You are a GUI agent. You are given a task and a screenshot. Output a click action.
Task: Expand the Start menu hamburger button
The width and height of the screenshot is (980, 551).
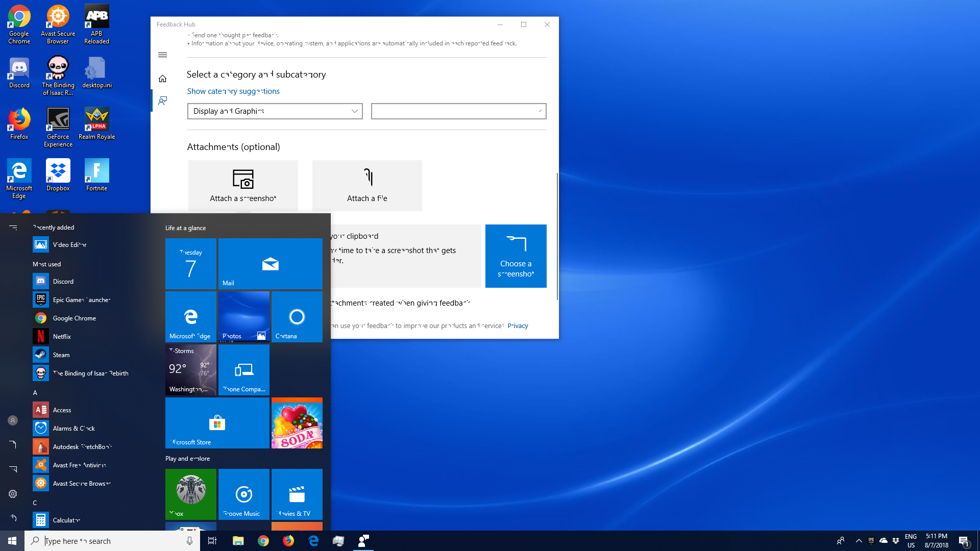click(x=13, y=228)
